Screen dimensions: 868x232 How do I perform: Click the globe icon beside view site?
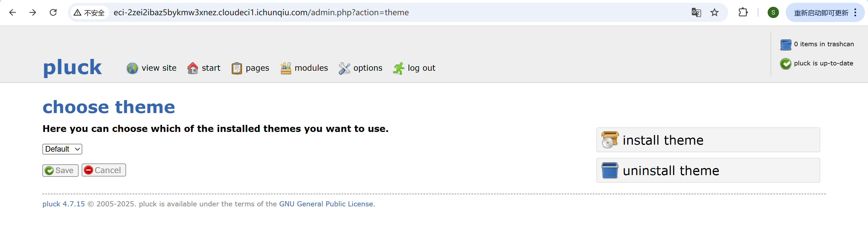(x=132, y=68)
